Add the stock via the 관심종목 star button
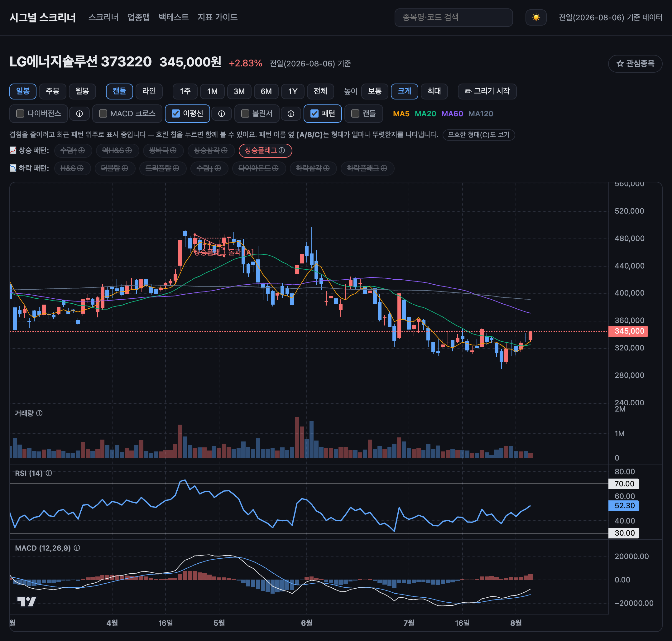This screenshot has height=641, width=672. (x=635, y=64)
